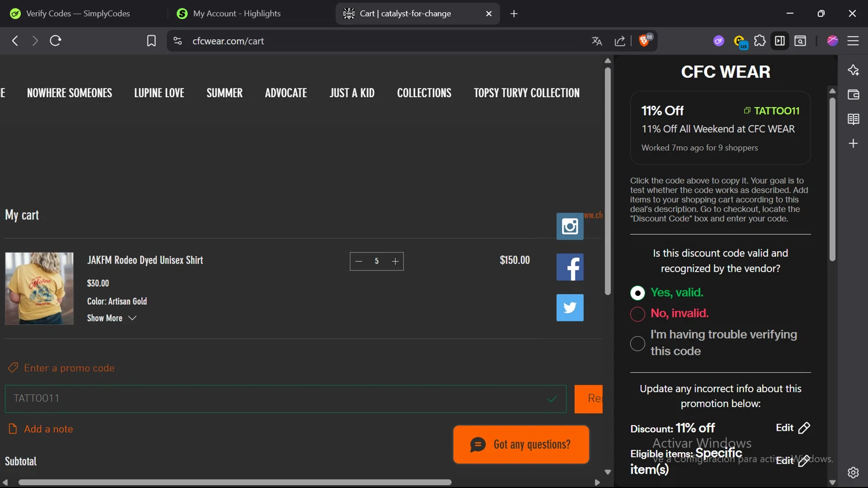Open the LUPINE LOVE menu
868x488 pixels.
pyautogui.click(x=159, y=93)
